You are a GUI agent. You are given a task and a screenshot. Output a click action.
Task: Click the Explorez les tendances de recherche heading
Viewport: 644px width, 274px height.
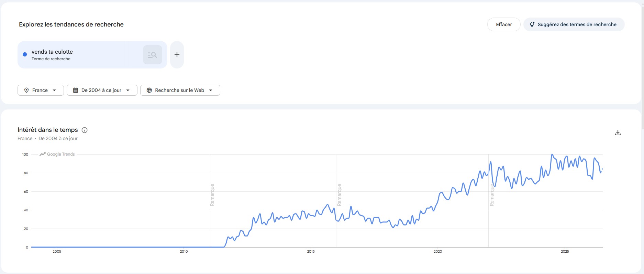71,24
